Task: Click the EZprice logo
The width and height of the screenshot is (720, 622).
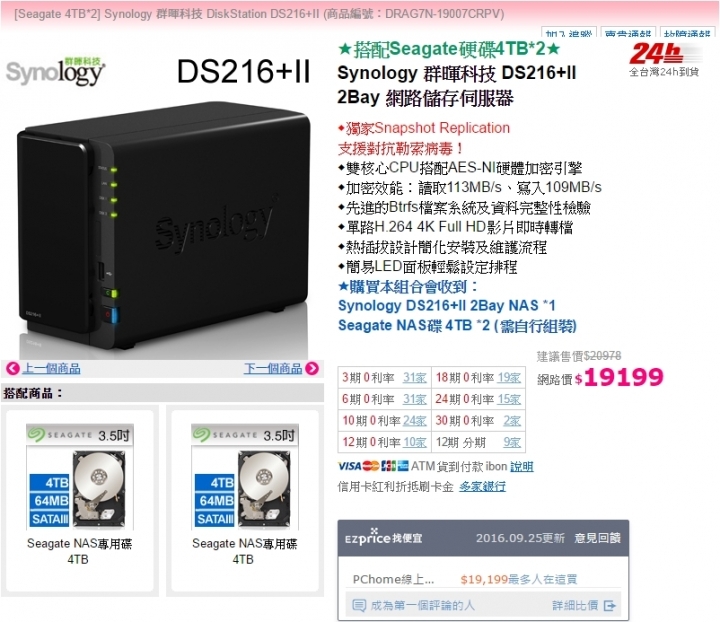Action: [383, 537]
